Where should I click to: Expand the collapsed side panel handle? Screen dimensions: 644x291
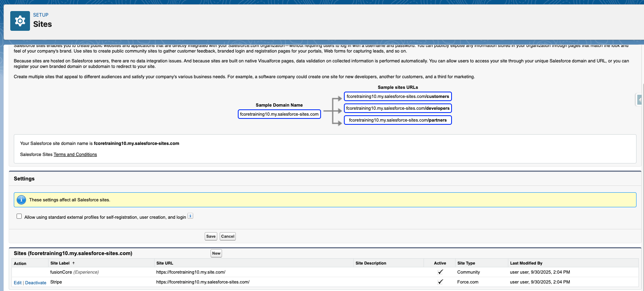(x=639, y=100)
